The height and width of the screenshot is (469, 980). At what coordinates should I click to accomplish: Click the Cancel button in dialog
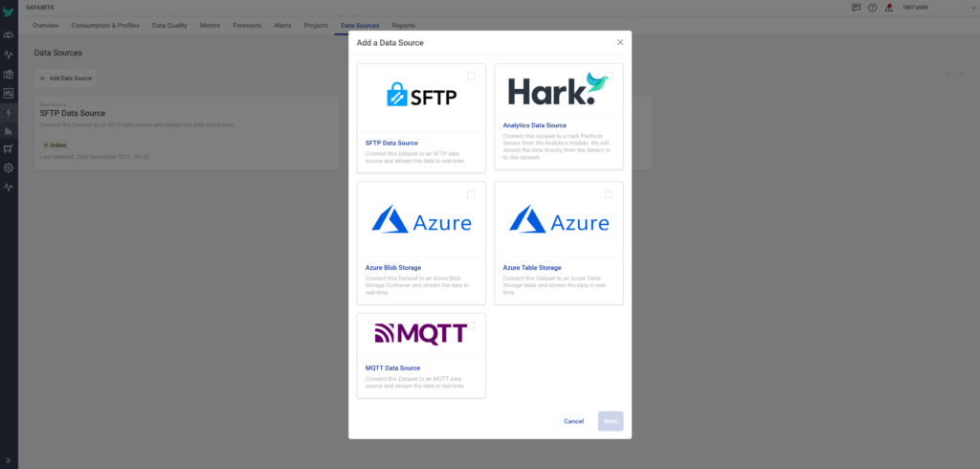(x=574, y=421)
